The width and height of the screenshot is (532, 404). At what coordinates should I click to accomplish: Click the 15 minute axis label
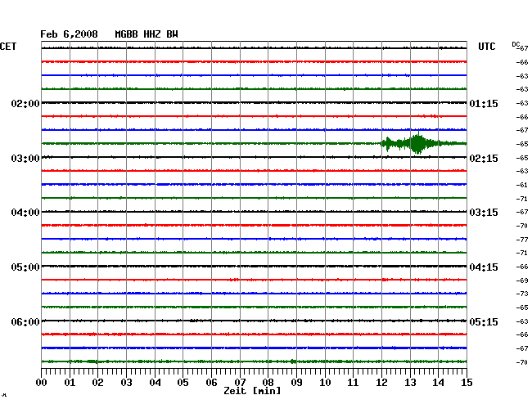tap(467, 382)
